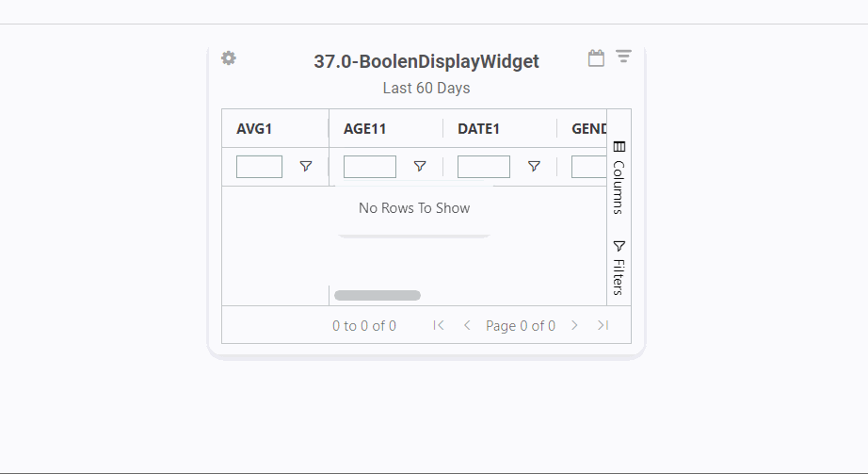Go to previous page arrow
868x474 pixels.
[467, 325]
